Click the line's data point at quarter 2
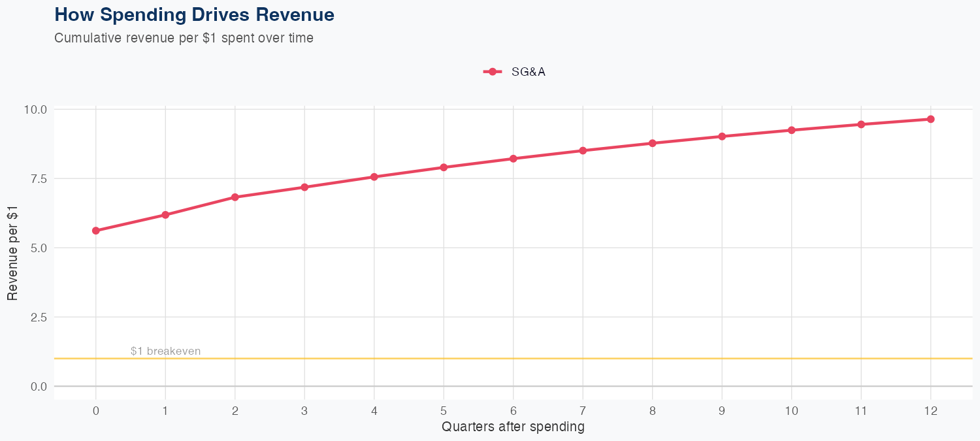Image resolution: width=980 pixels, height=441 pixels. [235, 197]
